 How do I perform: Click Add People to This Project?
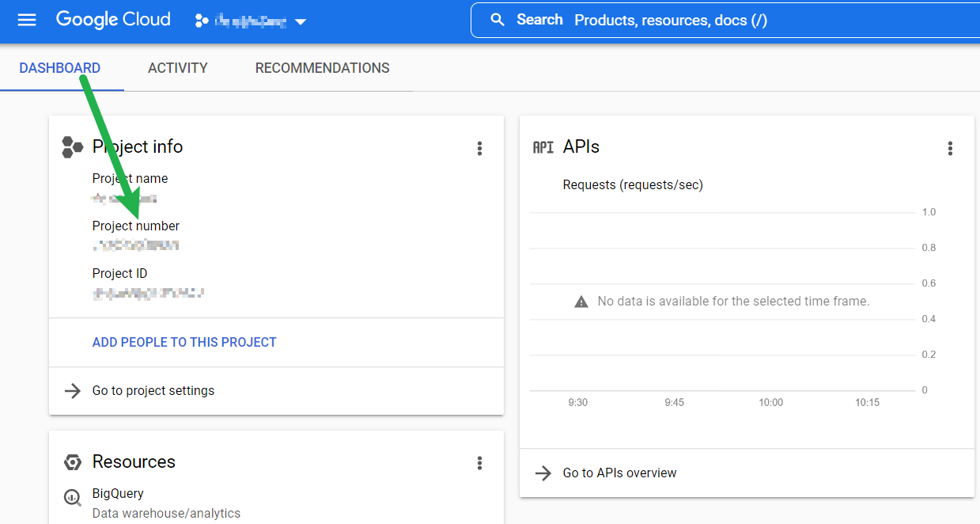(184, 342)
